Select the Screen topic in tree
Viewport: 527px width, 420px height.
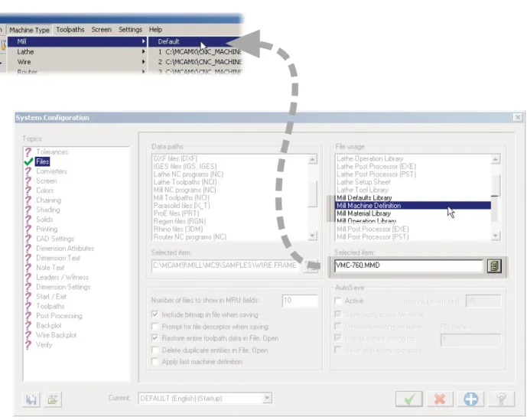point(47,181)
